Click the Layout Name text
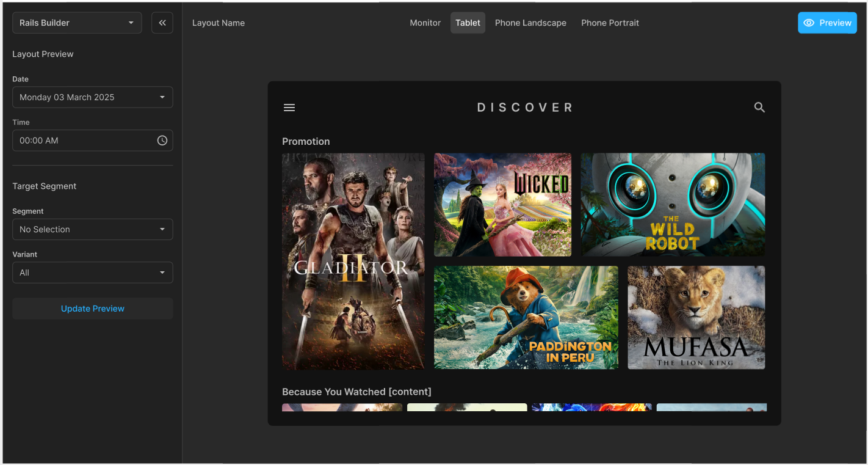Image resolution: width=868 pixels, height=465 pixels. tap(219, 23)
